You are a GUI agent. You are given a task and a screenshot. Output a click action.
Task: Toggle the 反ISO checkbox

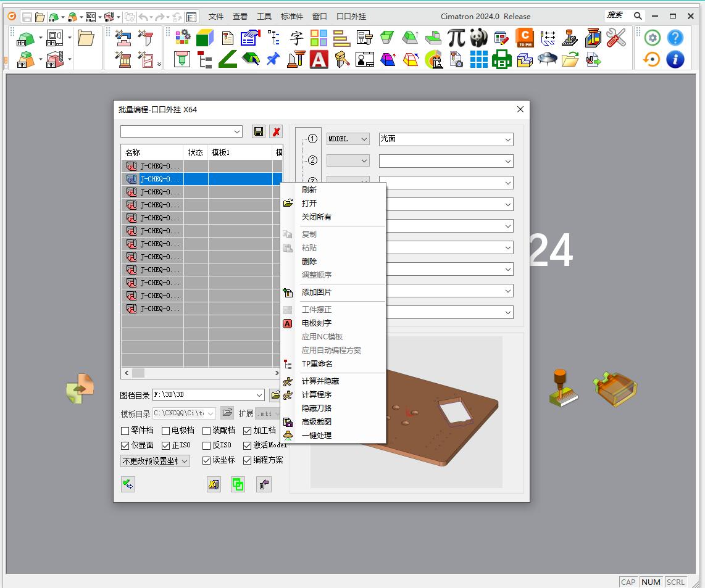[207, 445]
